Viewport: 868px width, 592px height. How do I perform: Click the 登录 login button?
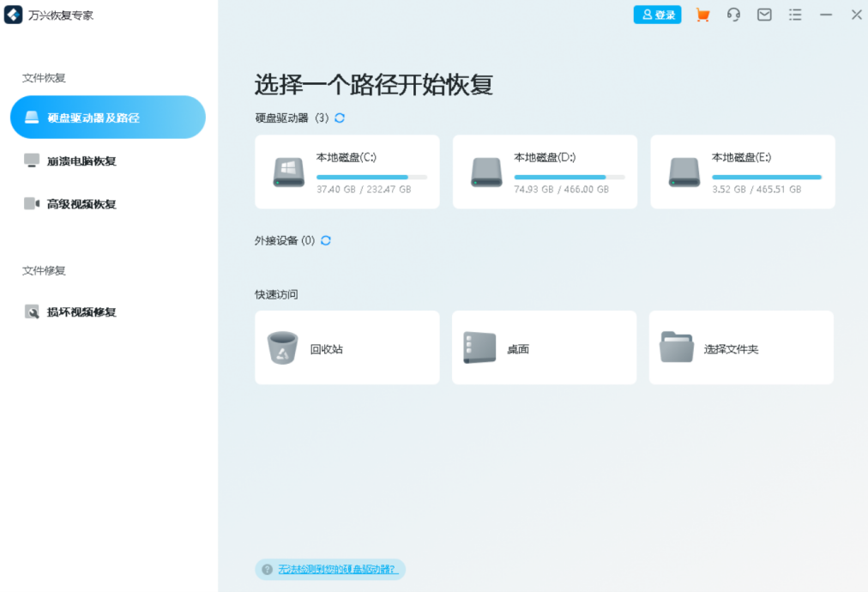(657, 15)
